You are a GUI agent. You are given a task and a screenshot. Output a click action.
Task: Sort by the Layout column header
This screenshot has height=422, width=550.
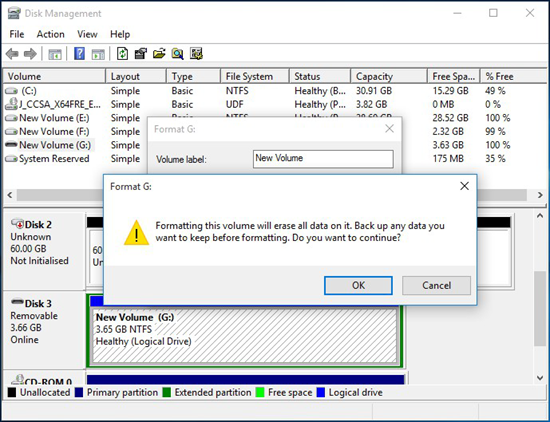[x=136, y=76]
